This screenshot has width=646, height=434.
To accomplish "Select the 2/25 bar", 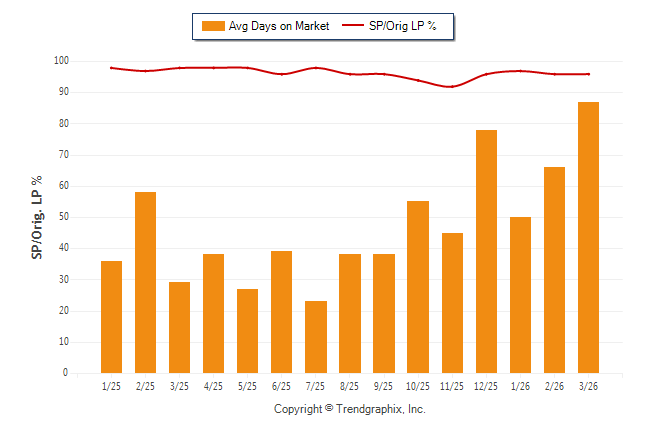I will (x=145, y=282).
